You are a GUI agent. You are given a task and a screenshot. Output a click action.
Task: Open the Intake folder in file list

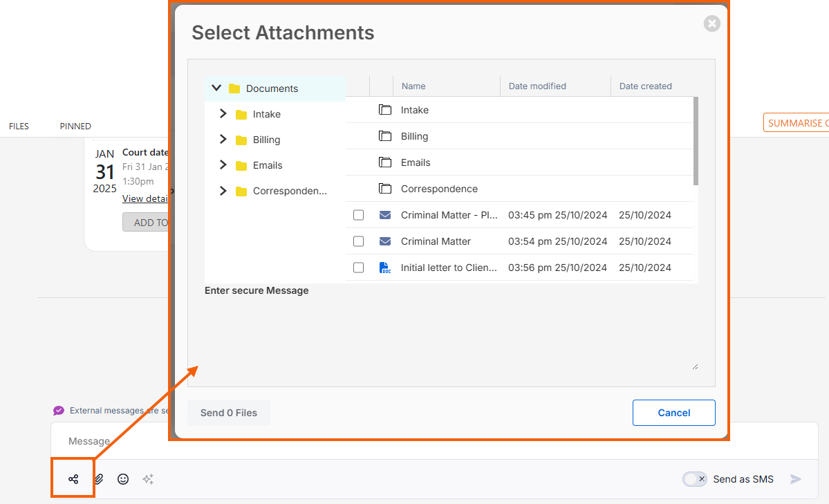[415, 110]
